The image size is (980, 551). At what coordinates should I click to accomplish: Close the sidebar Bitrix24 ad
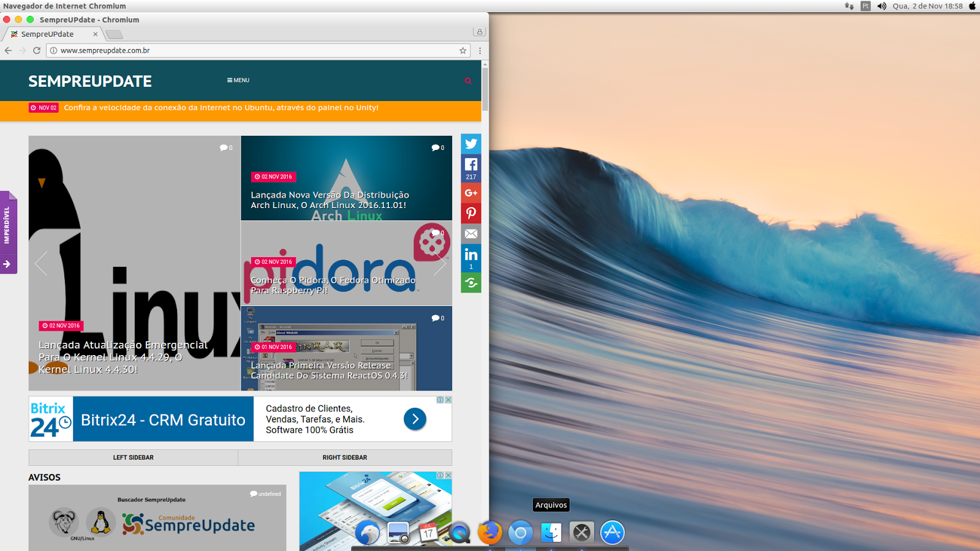click(448, 475)
